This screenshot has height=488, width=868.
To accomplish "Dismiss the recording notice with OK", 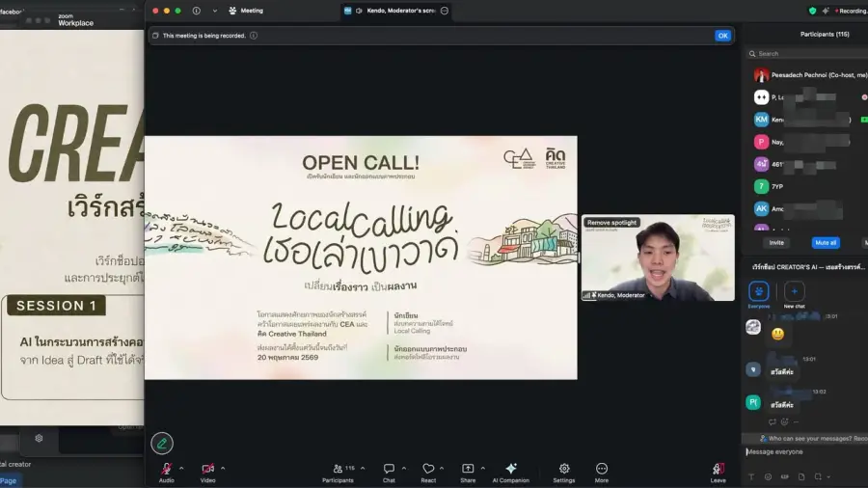I will point(722,36).
